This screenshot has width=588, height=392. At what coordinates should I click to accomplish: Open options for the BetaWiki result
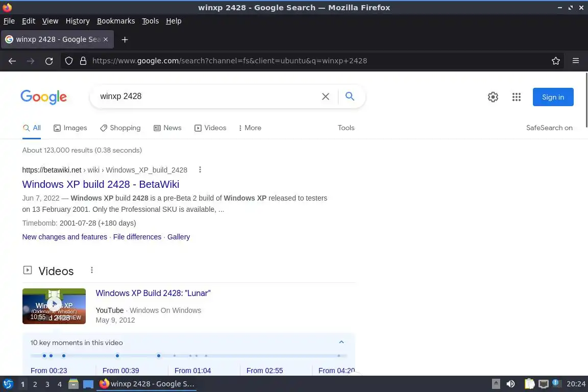(x=200, y=169)
